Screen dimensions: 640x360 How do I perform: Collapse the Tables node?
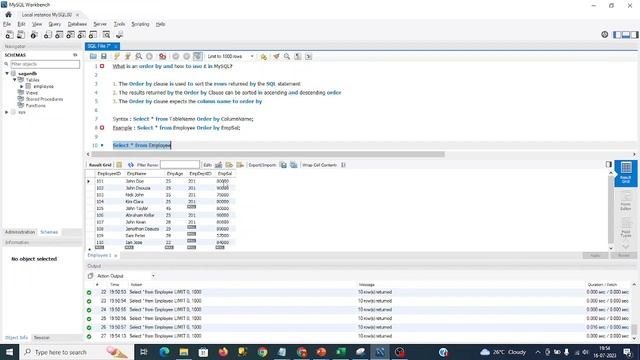click(x=15, y=80)
